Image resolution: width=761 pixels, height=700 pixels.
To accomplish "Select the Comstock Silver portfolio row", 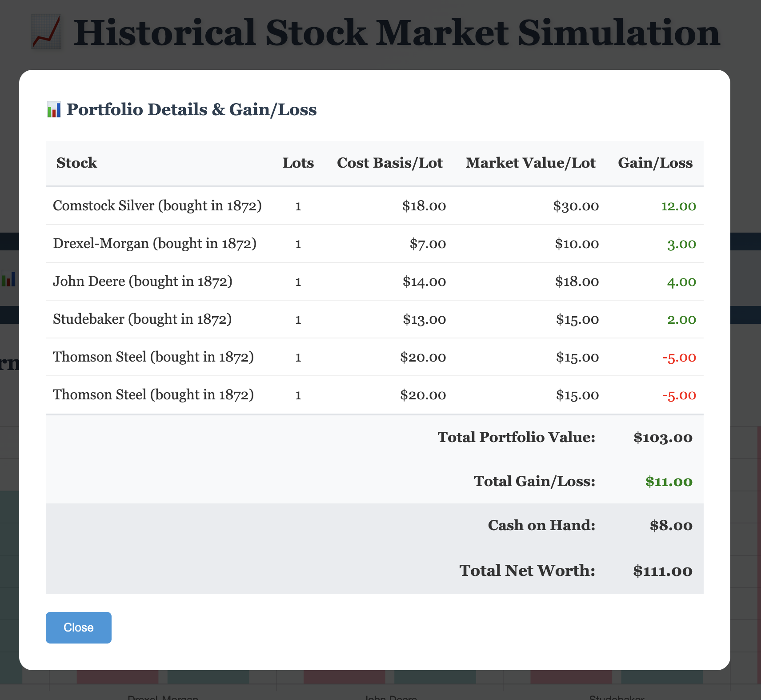I will click(x=157, y=206).
